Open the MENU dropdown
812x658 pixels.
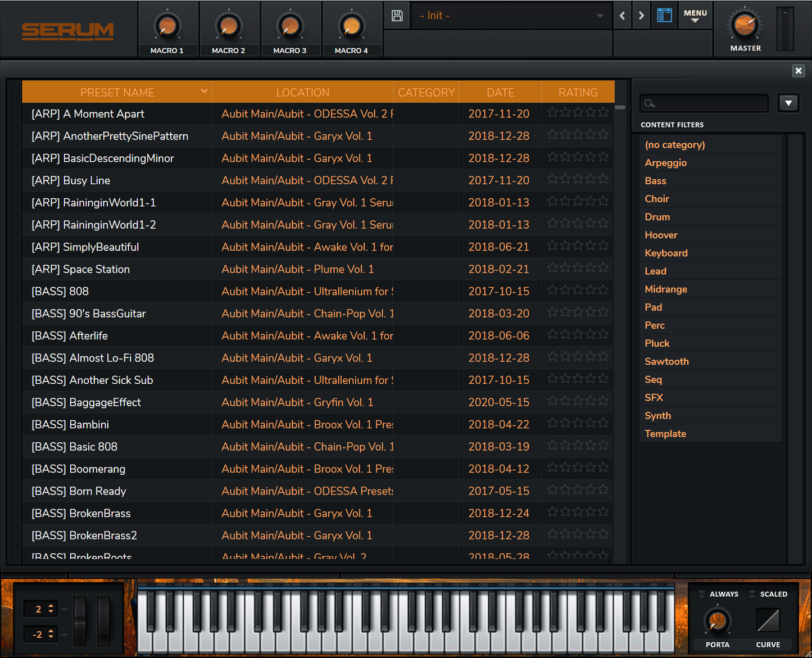point(695,15)
